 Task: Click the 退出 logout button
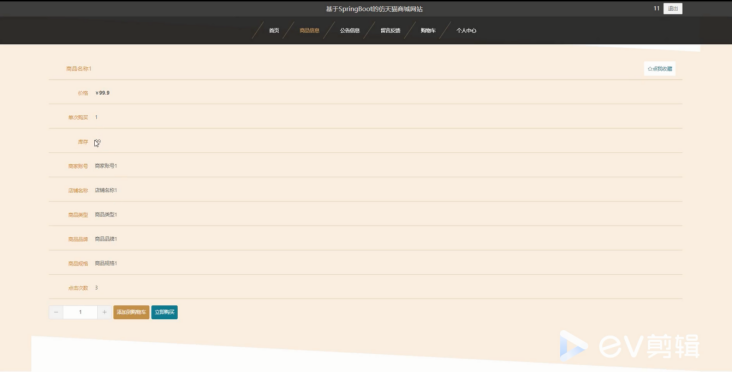click(x=673, y=8)
